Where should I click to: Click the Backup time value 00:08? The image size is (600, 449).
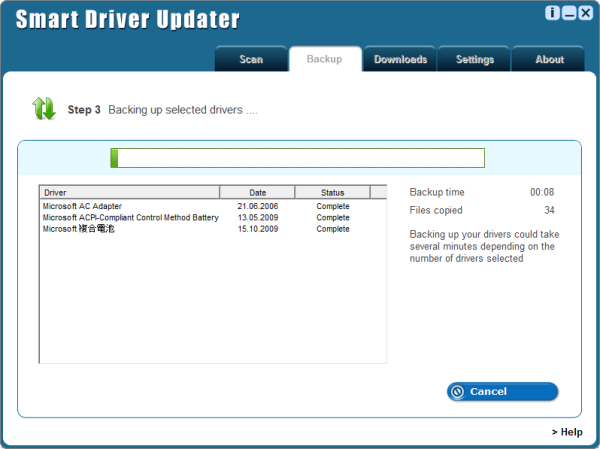[x=542, y=192]
